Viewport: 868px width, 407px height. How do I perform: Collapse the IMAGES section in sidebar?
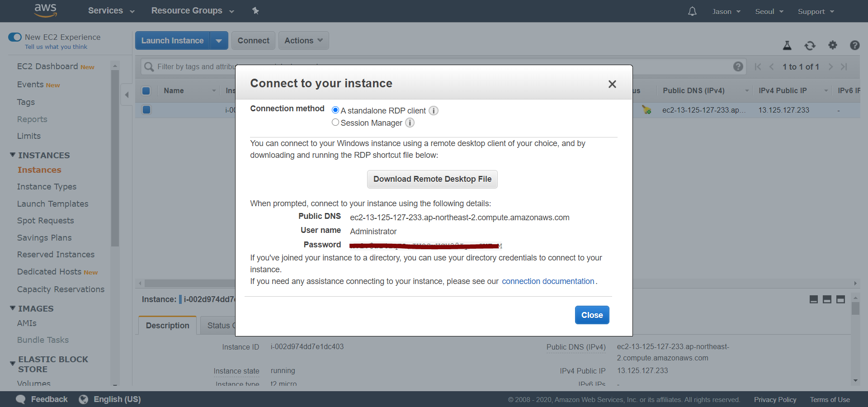[13, 308]
